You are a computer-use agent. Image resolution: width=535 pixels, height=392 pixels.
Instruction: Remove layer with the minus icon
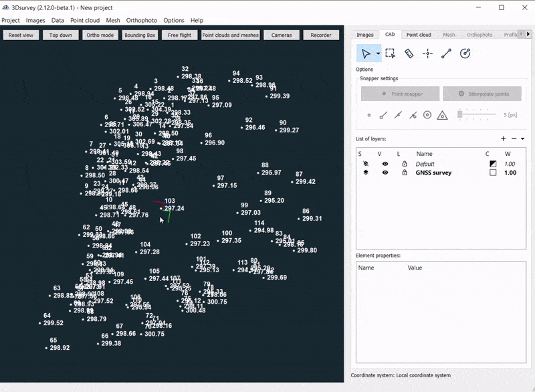pyautogui.click(x=514, y=138)
